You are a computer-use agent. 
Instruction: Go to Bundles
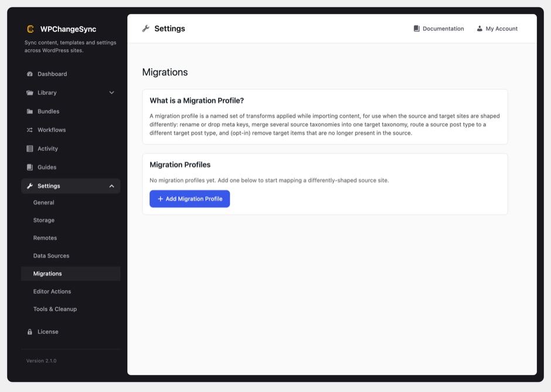(70, 111)
